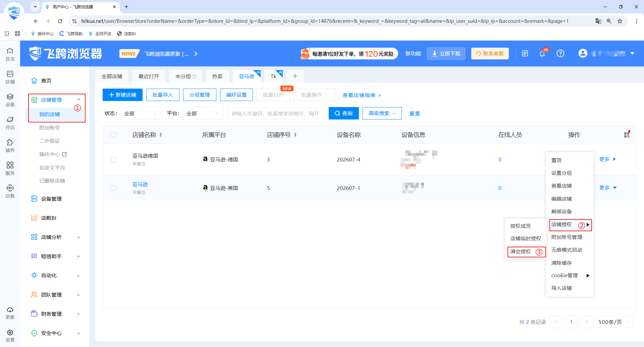
Task: Open 更多 for the 亚马逊德国 row
Action: [607, 159]
